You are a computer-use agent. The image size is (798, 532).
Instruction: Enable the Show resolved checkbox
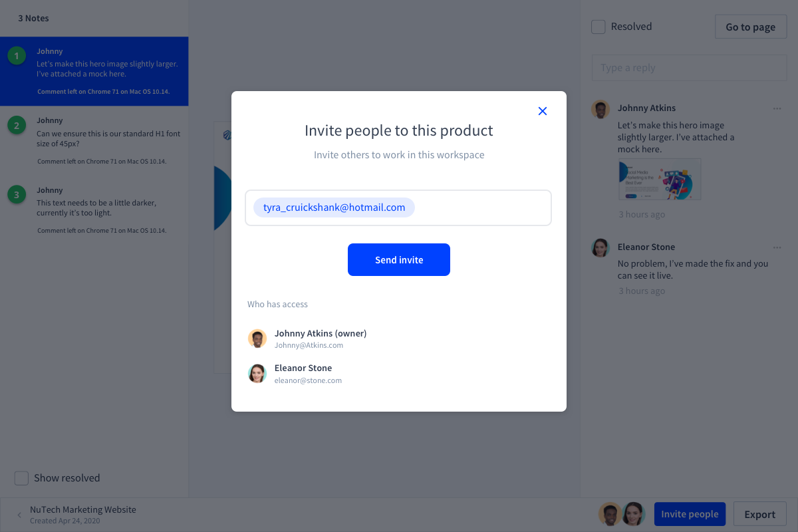[x=22, y=478]
